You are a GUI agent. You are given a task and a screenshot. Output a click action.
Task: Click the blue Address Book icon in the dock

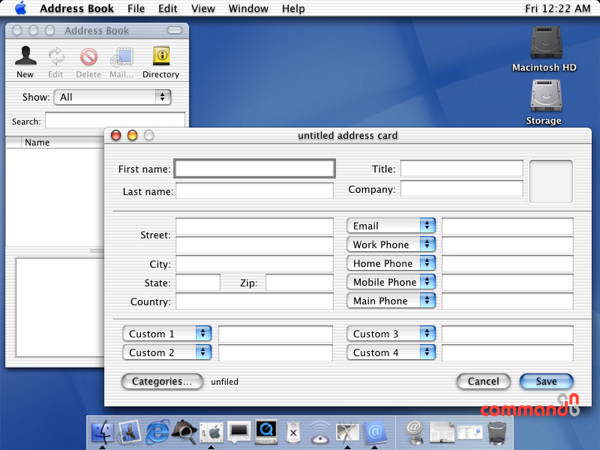coord(374,433)
